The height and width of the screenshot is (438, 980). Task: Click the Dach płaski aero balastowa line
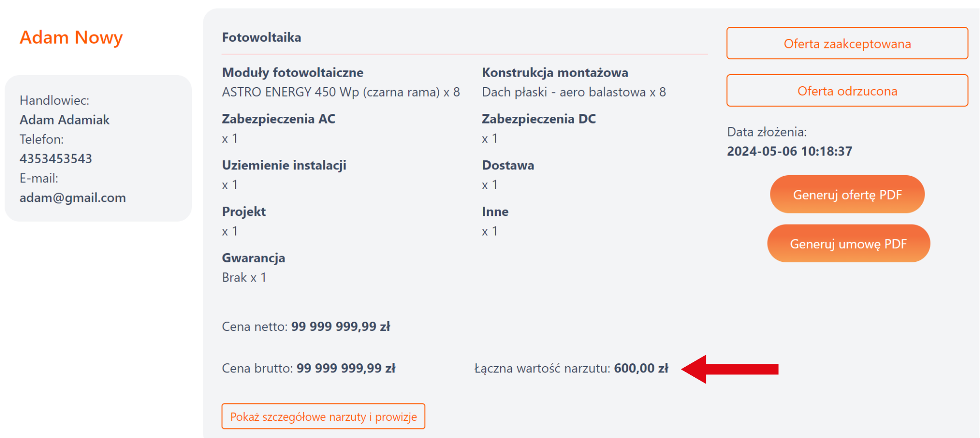tap(574, 92)
